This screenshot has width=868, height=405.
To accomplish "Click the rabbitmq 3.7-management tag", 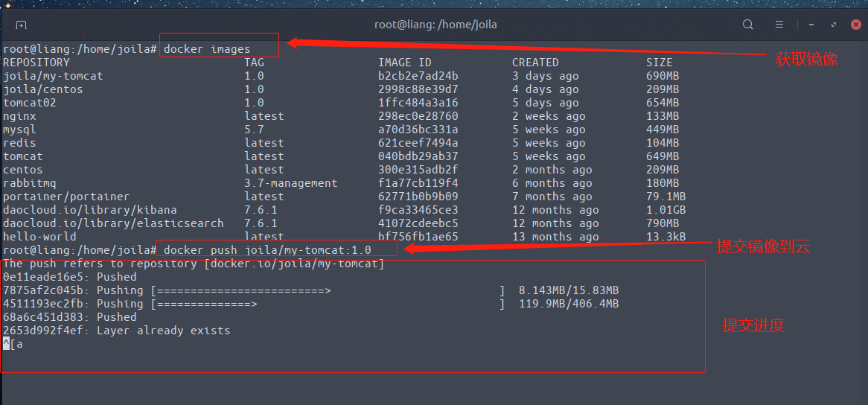I will tap(290, 183).
